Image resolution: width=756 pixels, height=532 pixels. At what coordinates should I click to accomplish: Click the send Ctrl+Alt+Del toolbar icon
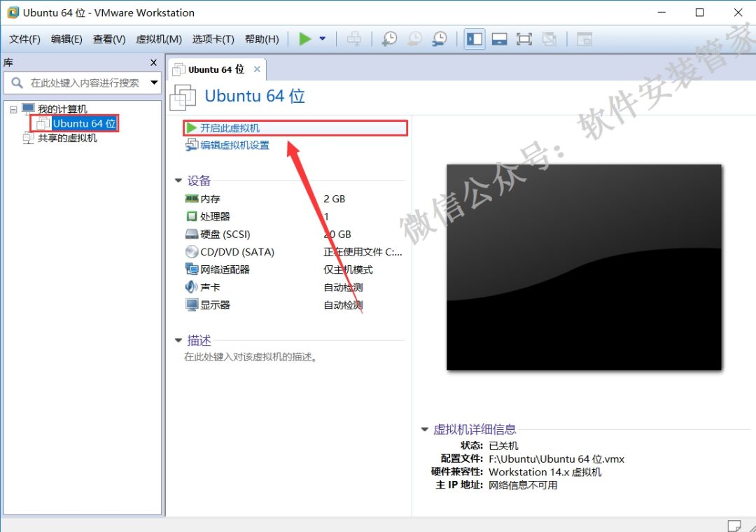pos(354,39)
